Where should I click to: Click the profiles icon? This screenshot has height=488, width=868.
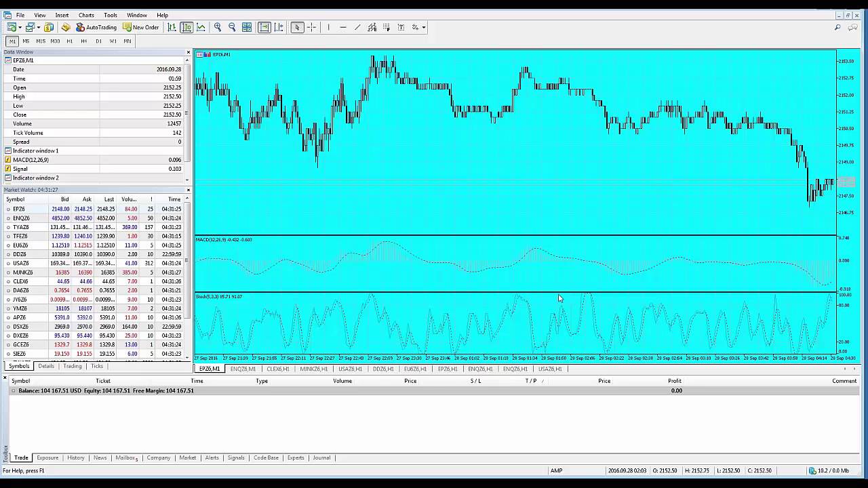click(30, 27)
